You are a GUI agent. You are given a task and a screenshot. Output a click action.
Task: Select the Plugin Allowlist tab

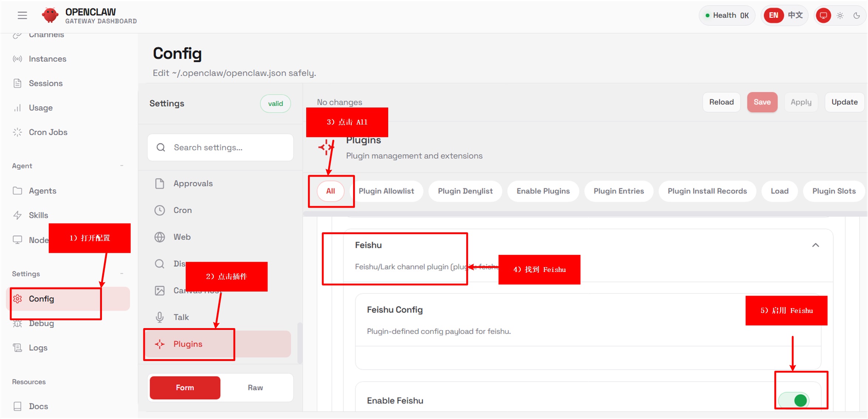click(386, 191)
